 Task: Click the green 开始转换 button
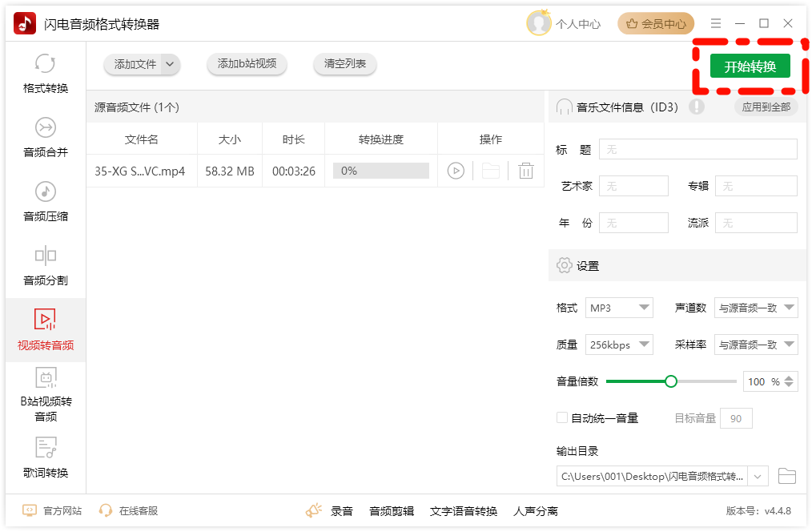pos(750,66)
